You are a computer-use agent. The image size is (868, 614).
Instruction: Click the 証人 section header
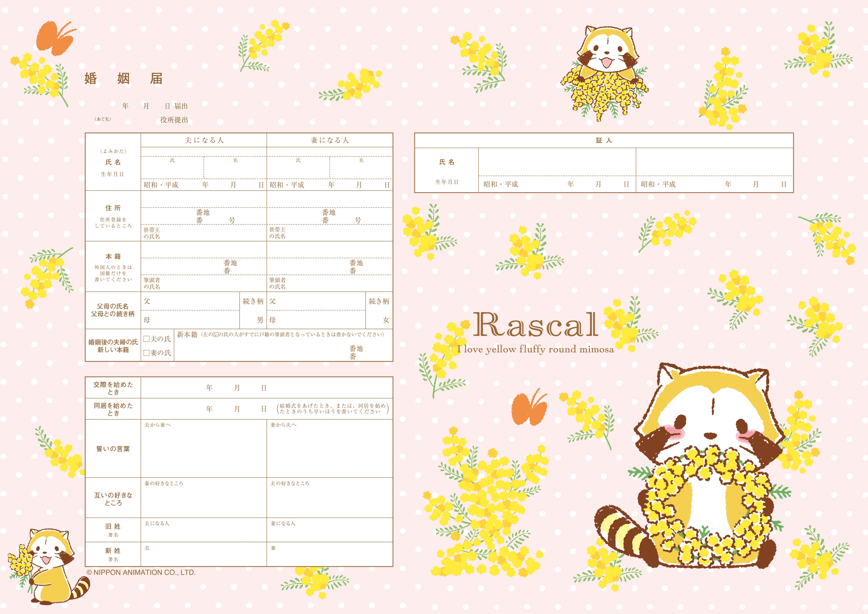(x=604, y=140)
